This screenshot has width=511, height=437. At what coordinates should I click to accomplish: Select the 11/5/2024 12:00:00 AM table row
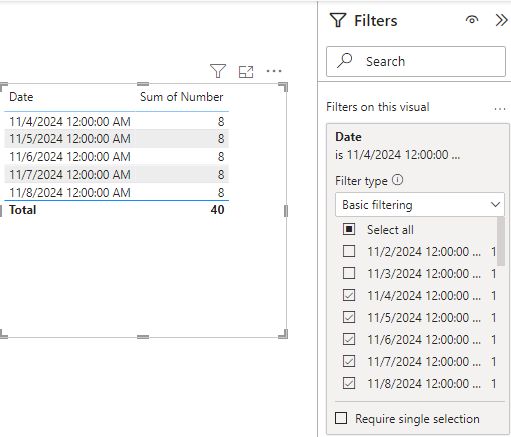117,139
